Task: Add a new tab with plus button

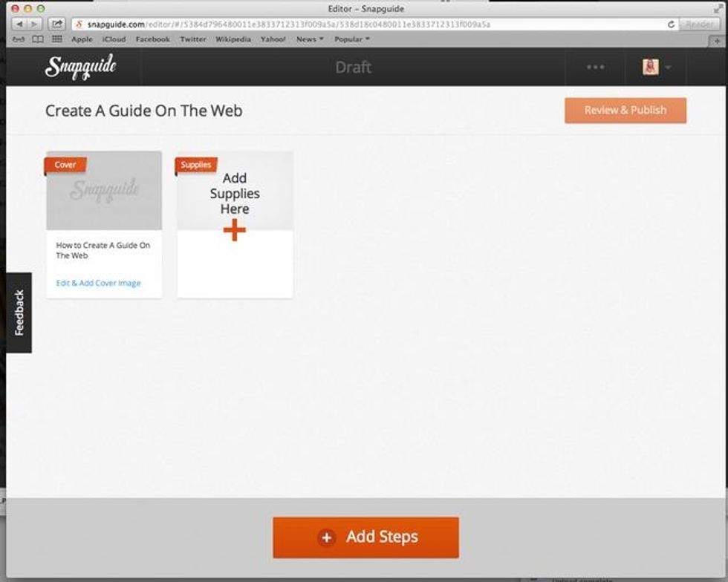Action: pos(717,42)
